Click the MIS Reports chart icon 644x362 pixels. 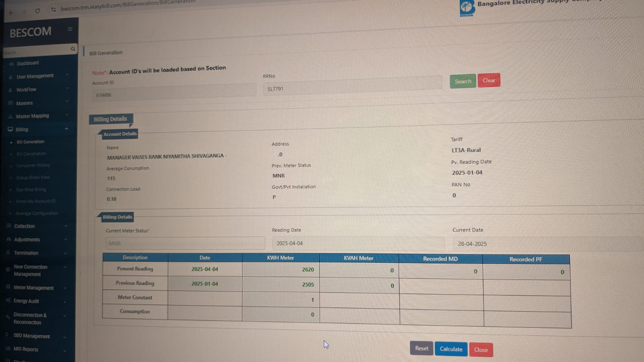pos(8,348)
